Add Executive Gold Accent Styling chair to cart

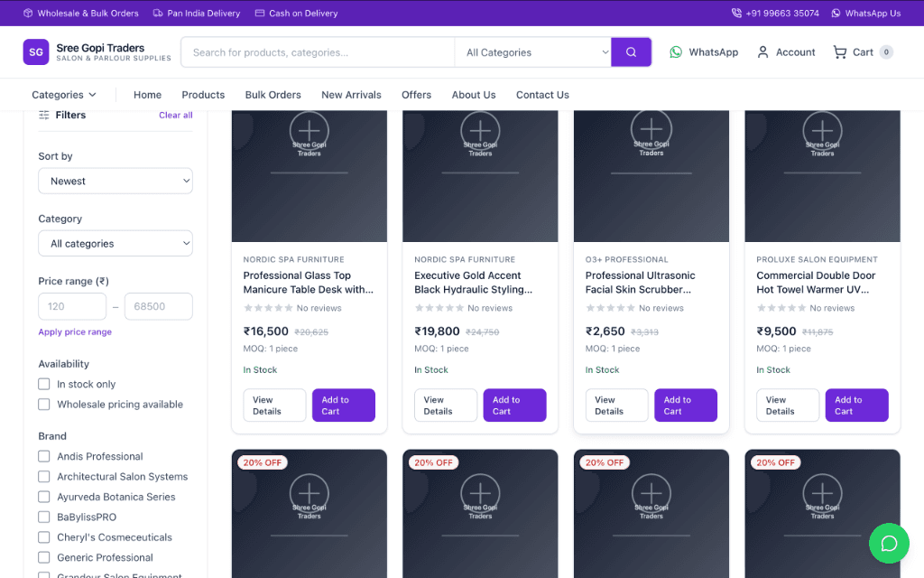(x=514, y=406)
